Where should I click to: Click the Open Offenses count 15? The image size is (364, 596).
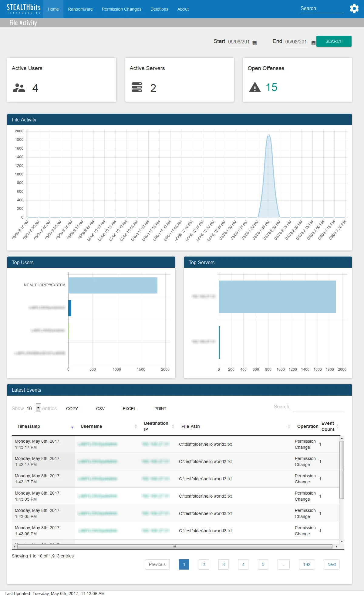(x=271, y=87)
